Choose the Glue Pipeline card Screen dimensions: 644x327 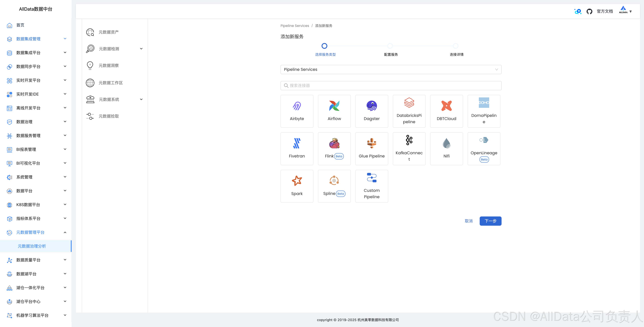pos(371,149)
